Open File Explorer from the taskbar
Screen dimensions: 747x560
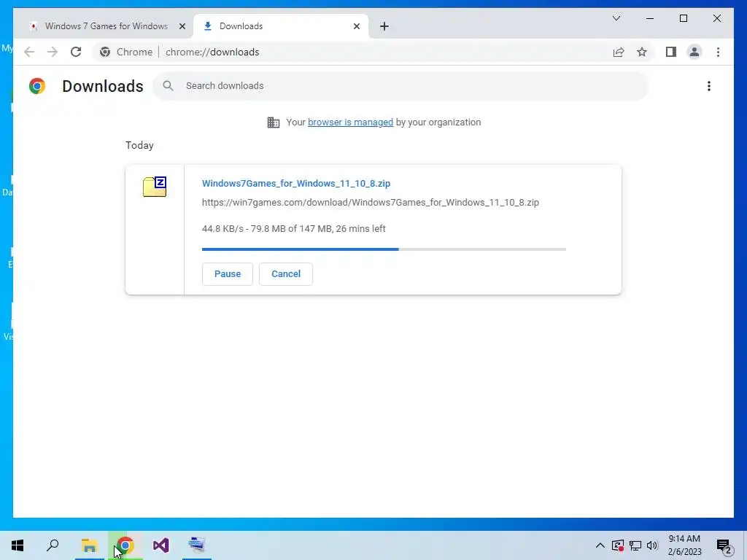pos(89,545)
